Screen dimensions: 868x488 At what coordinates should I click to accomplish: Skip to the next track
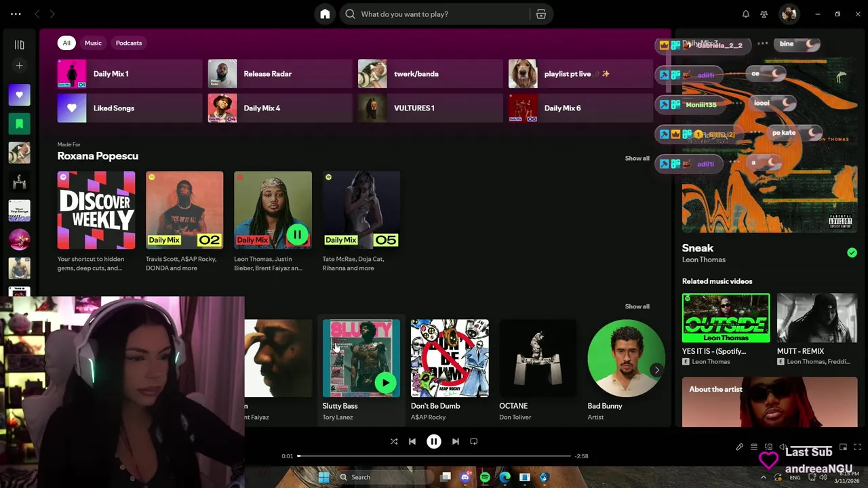tap(456, 441)
